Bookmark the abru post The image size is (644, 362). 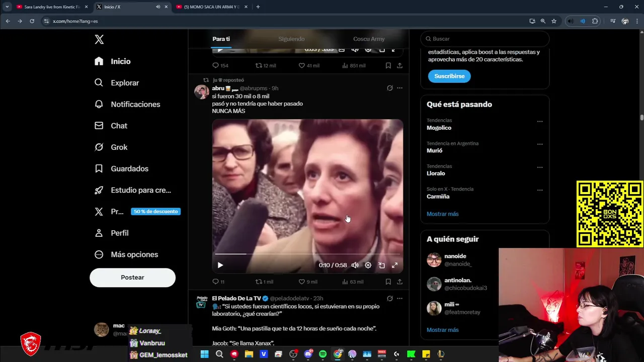[x=388, y=282]
